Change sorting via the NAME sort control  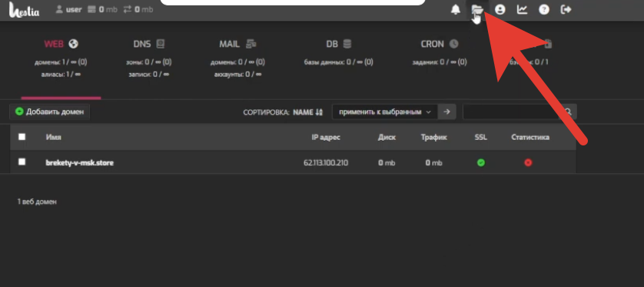308,112
